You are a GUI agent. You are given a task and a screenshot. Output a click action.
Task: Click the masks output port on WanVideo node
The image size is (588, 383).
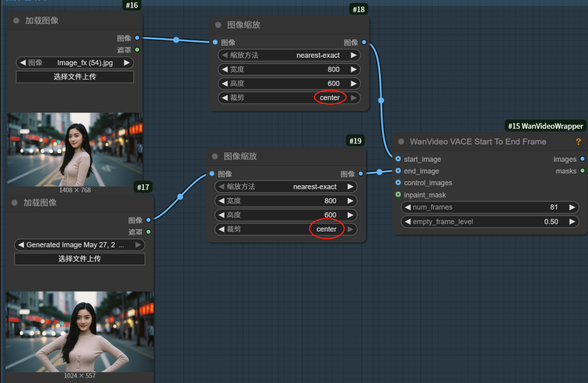tap(582, 171)
